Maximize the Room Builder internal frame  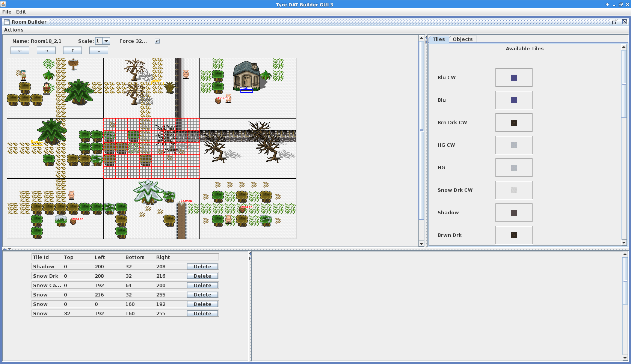pyautogui.click(x=614, y=22)
